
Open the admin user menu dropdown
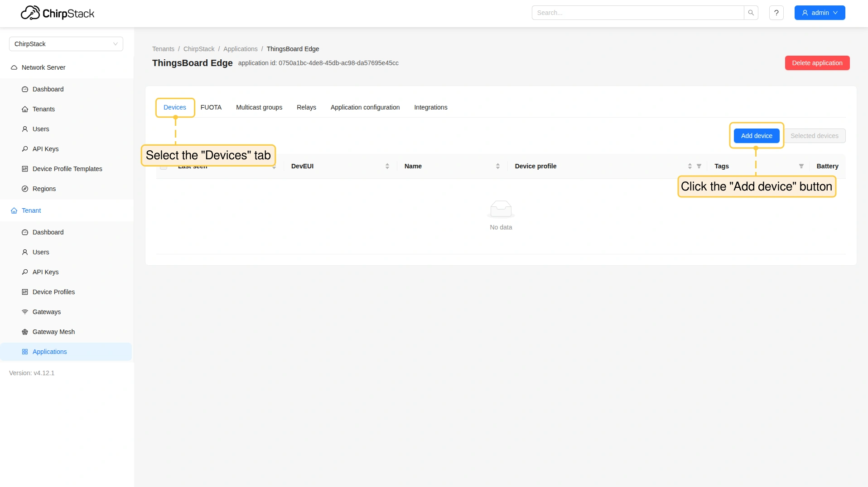pyautogui.click(x=820, y=13)
